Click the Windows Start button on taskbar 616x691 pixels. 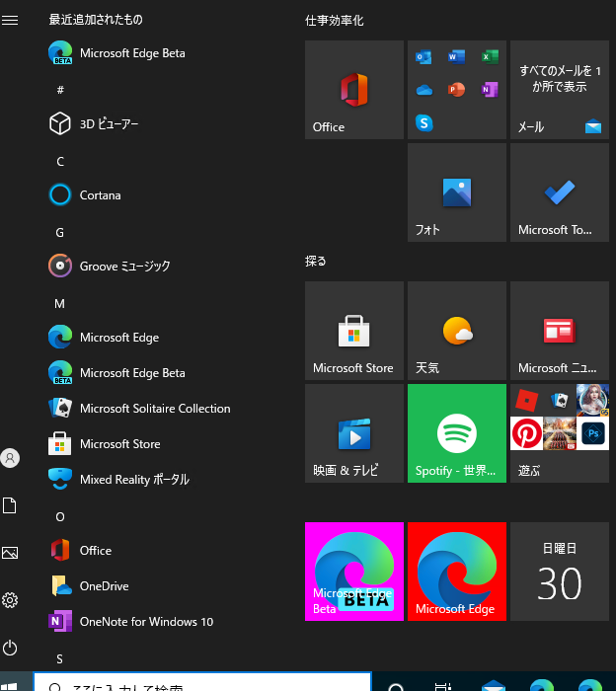tap(10, 687)
